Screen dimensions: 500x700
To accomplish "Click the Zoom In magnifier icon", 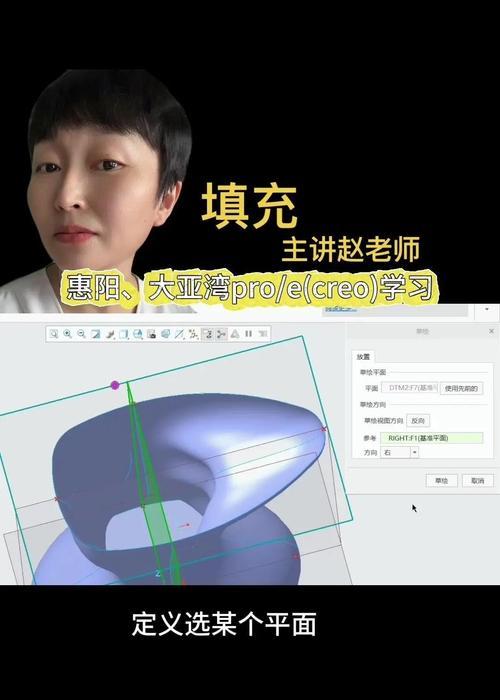I will [x=67, y=334].
